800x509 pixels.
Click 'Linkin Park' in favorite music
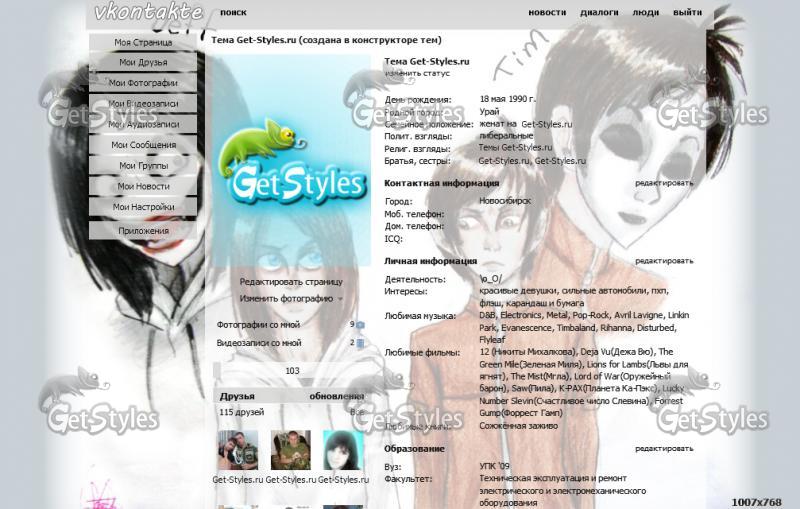tap(584, 321)
